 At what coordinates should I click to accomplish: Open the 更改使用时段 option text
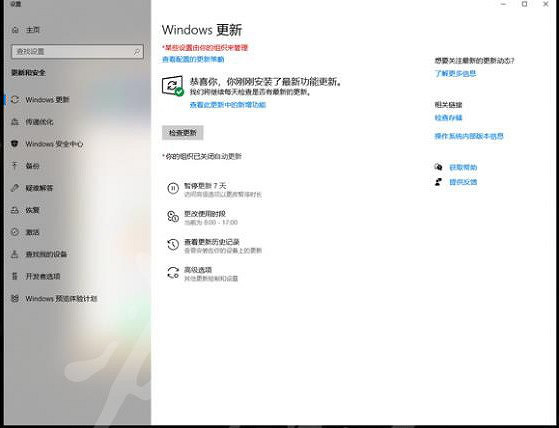coord(205,214)
